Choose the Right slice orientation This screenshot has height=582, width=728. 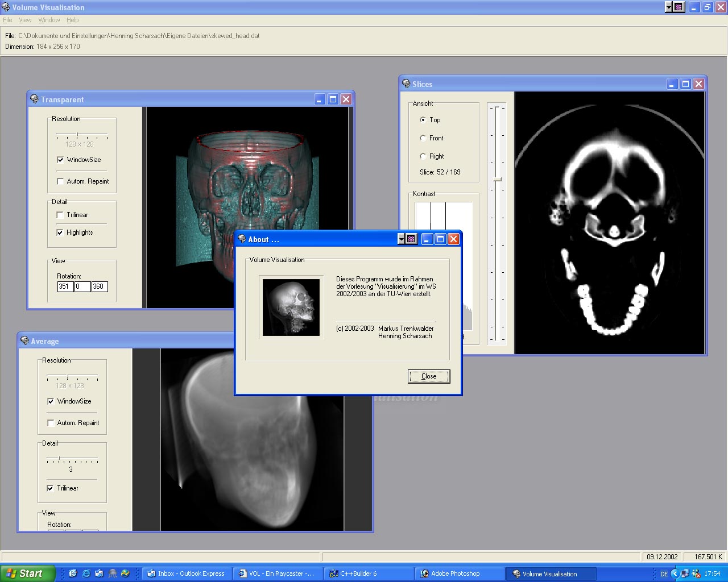pyautogui.click(x=423, y=156)
